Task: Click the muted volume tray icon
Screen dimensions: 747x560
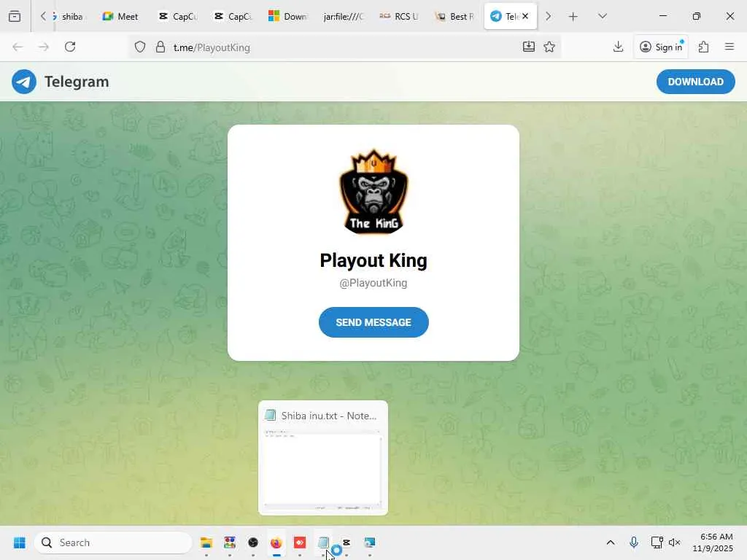Action: click(674, 542)
